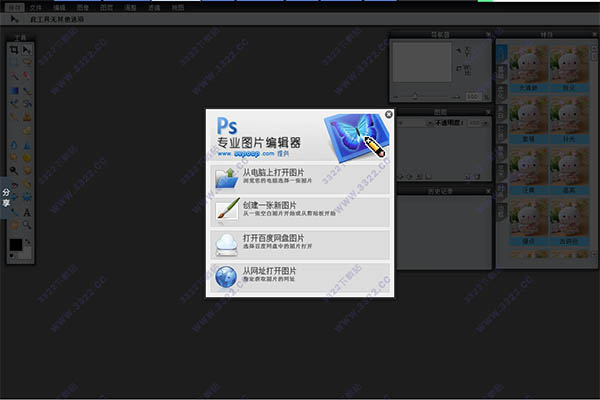Click the filter panel scroll-down arrow
Viewport: 600px width, 400px height.
pyautogui.click(x=594, y=253)
